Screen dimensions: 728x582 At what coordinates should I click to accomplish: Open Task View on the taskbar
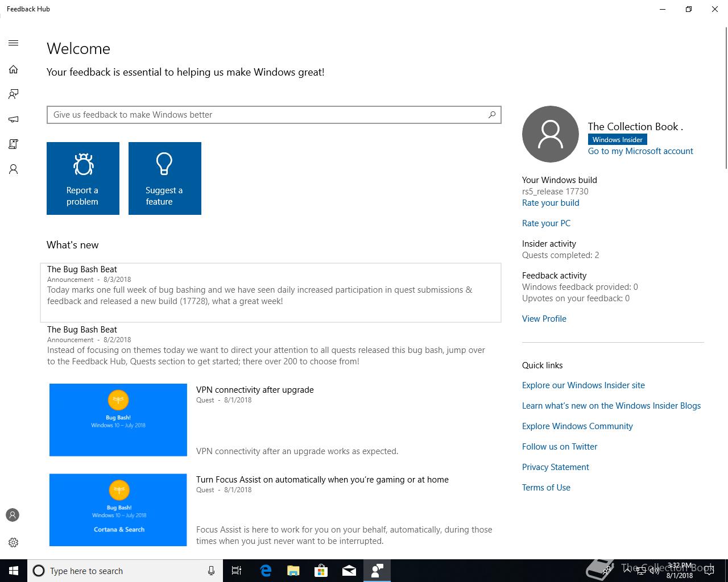237,571
